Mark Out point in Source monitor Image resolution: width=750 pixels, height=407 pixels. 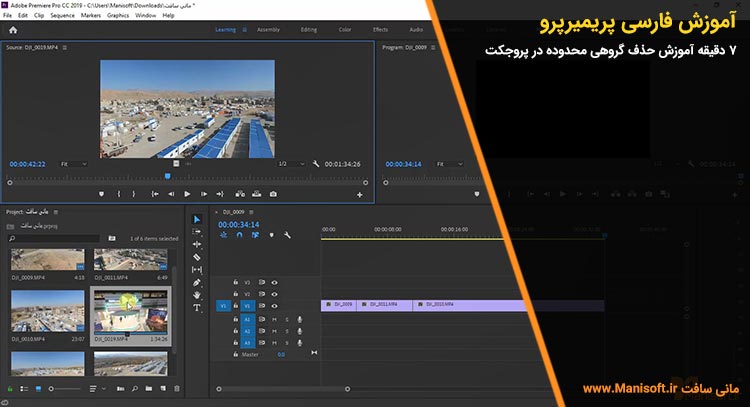point(134,194)
